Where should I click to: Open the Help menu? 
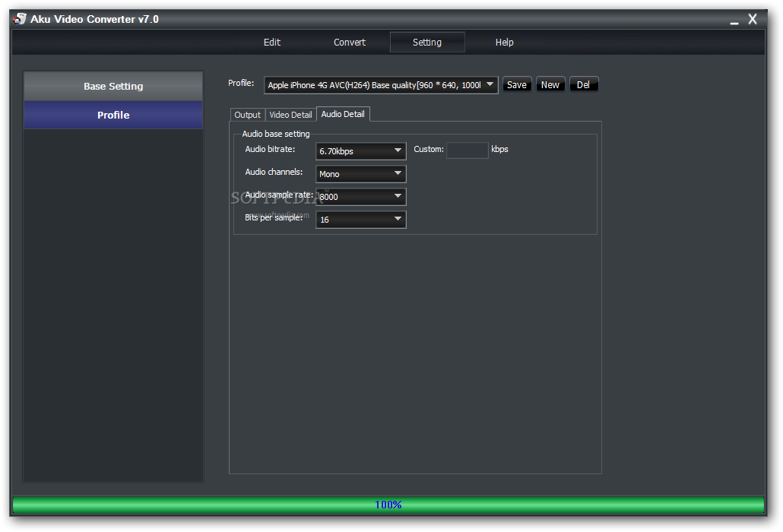(x=504, y=43)
